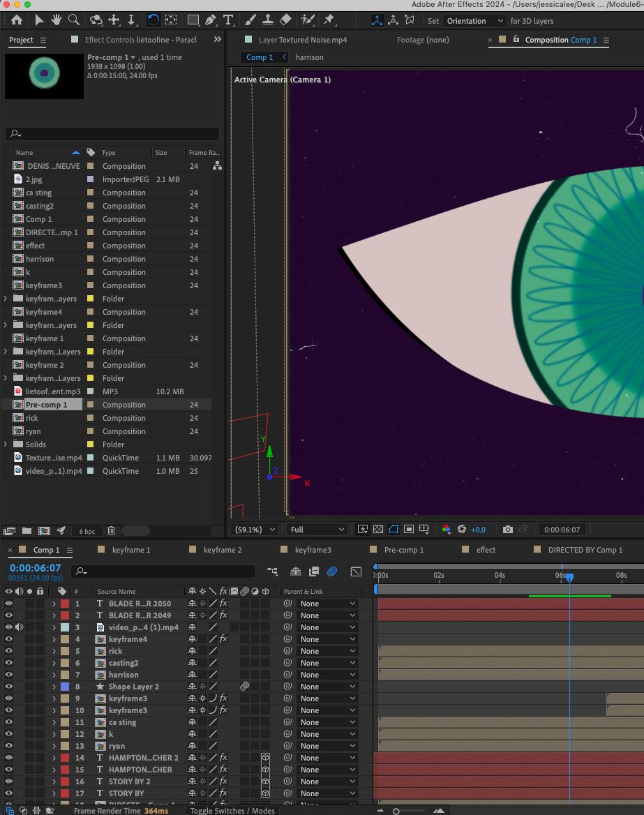Select the Brush tool
644x815 pixels.
click(250, 20)
